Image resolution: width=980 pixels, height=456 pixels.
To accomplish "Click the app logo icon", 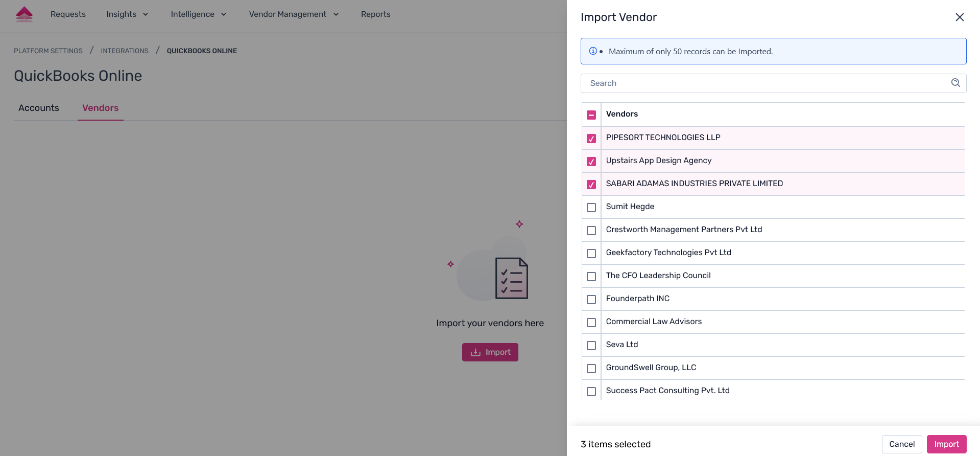I will click(x=24, y=14).
